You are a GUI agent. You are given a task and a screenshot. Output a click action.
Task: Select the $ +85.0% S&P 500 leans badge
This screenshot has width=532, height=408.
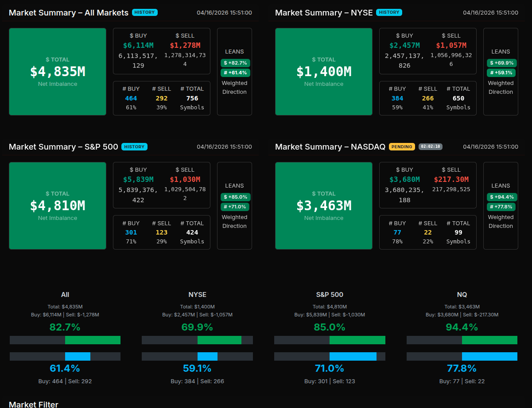(x=235, y=197)
